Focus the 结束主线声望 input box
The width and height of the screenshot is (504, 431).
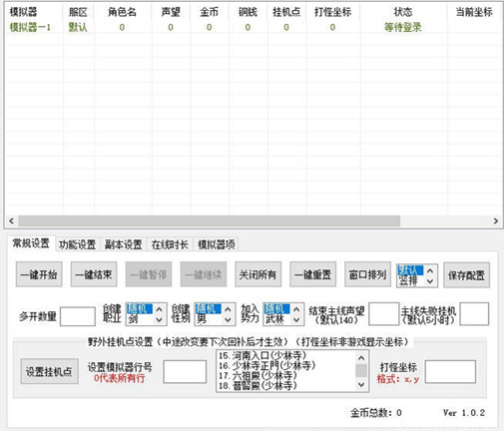click(383, 313)
